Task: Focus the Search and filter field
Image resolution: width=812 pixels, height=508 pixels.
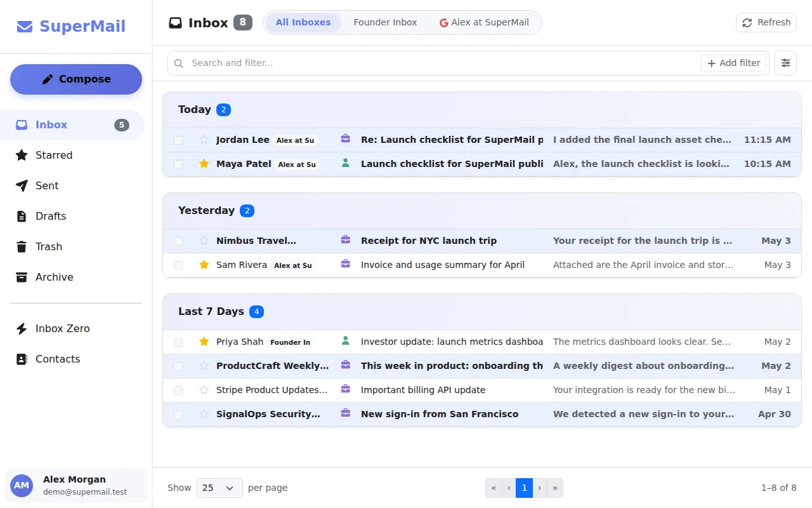Action: (444, 63)
